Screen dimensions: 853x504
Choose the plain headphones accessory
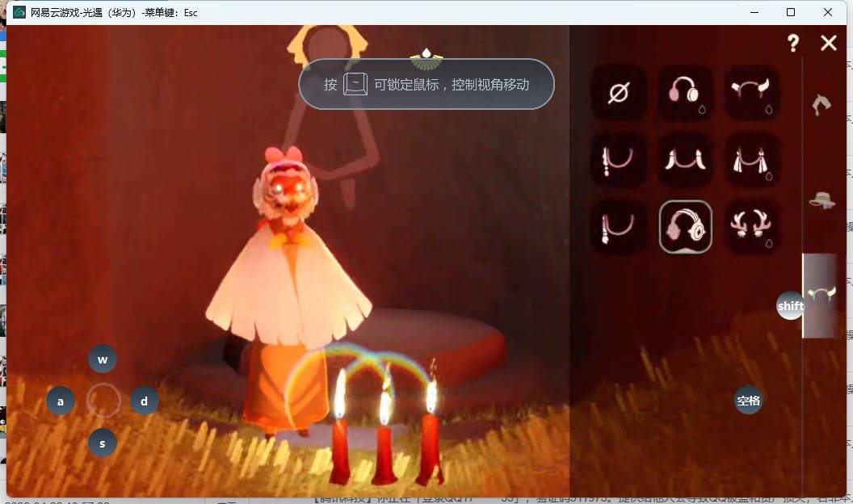[x=684, y=92]
